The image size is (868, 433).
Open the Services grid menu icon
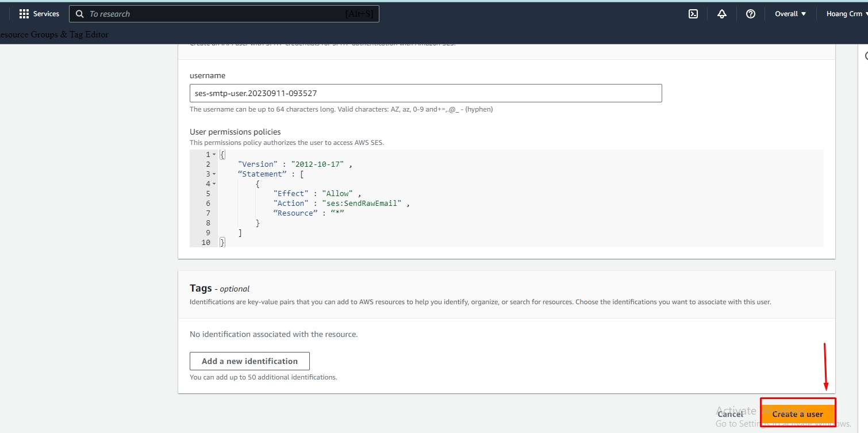pyautogui.click(x=24, y=14)
